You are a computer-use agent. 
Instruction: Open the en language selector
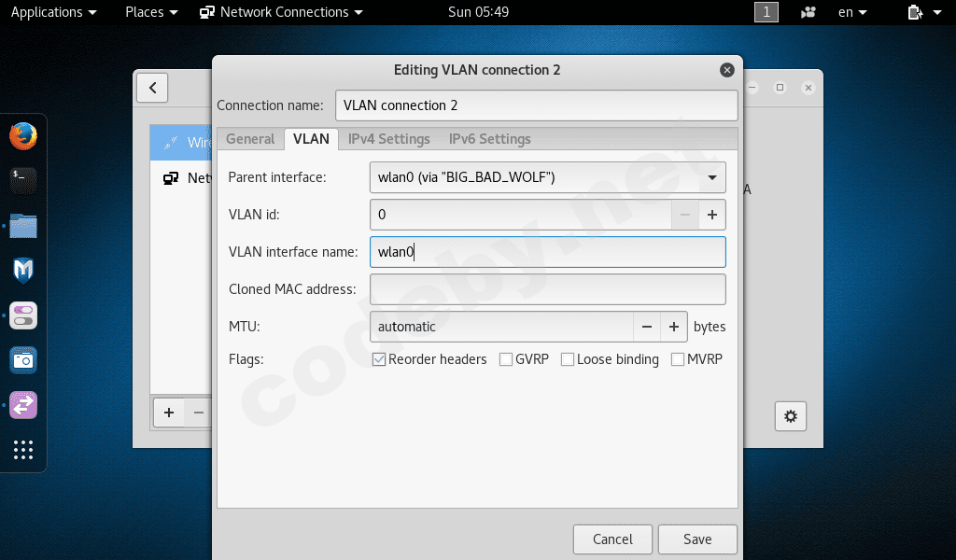coord(852,12)
